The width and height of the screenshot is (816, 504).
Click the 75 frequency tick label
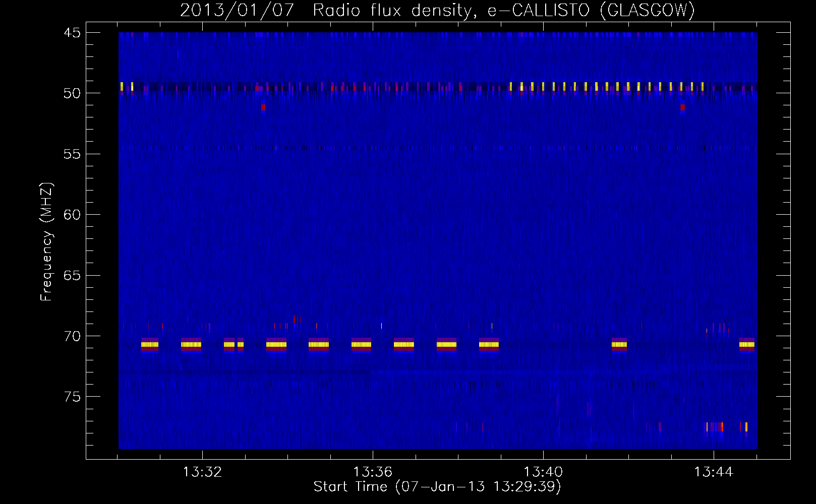(x=72, y=397)
